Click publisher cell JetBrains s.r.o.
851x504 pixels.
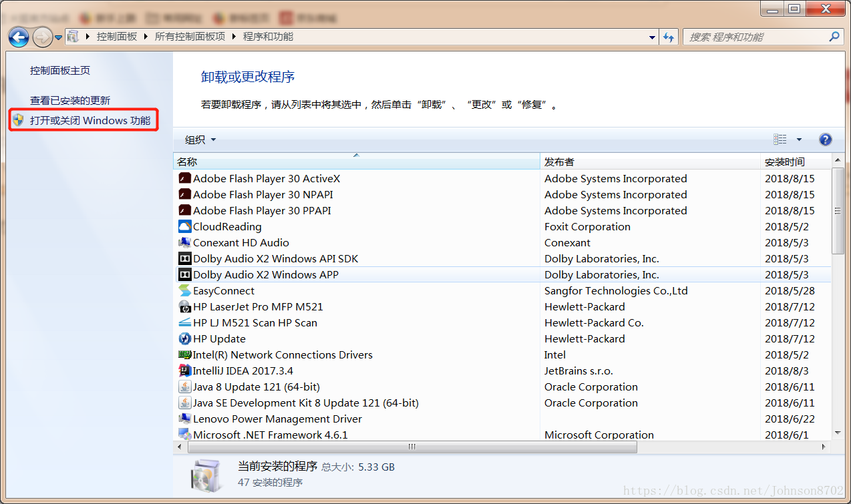[578, 370]
